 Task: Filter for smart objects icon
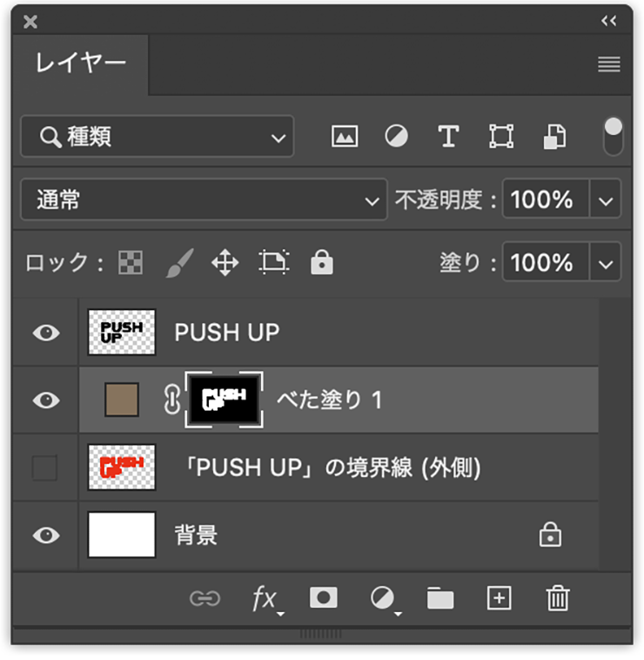pos(554,137)
